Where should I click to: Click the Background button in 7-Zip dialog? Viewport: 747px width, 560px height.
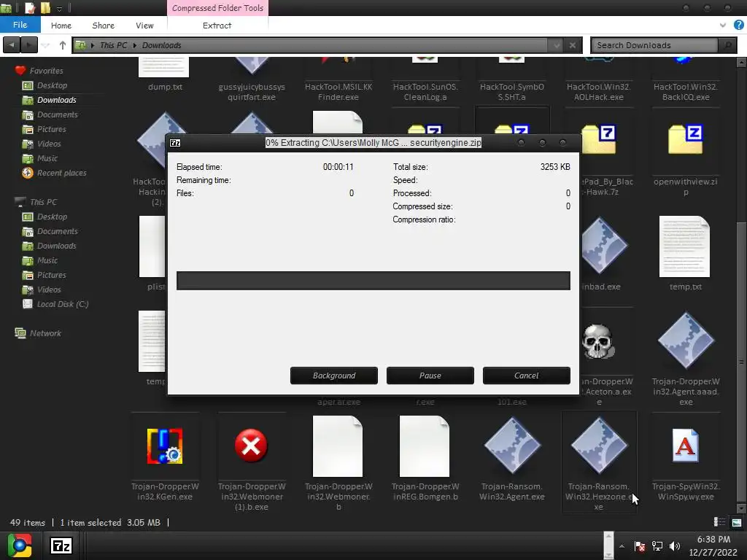tap(333, 376)
